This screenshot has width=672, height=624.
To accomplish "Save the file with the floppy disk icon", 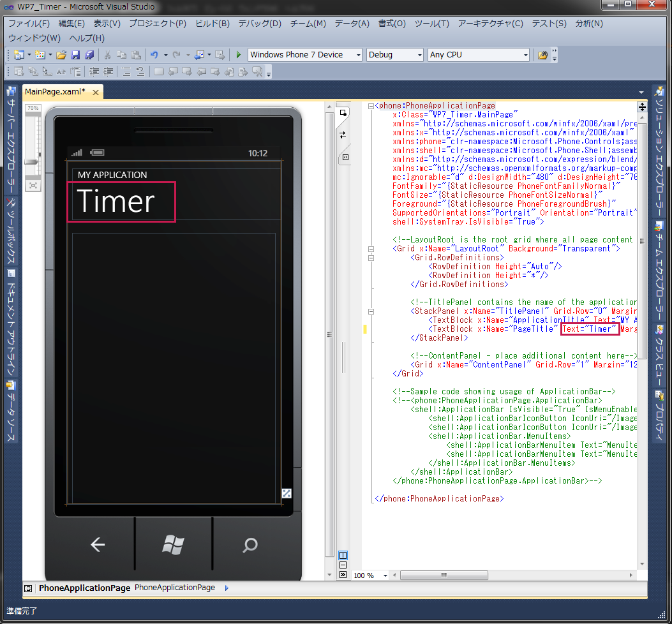I will (75, 55).
